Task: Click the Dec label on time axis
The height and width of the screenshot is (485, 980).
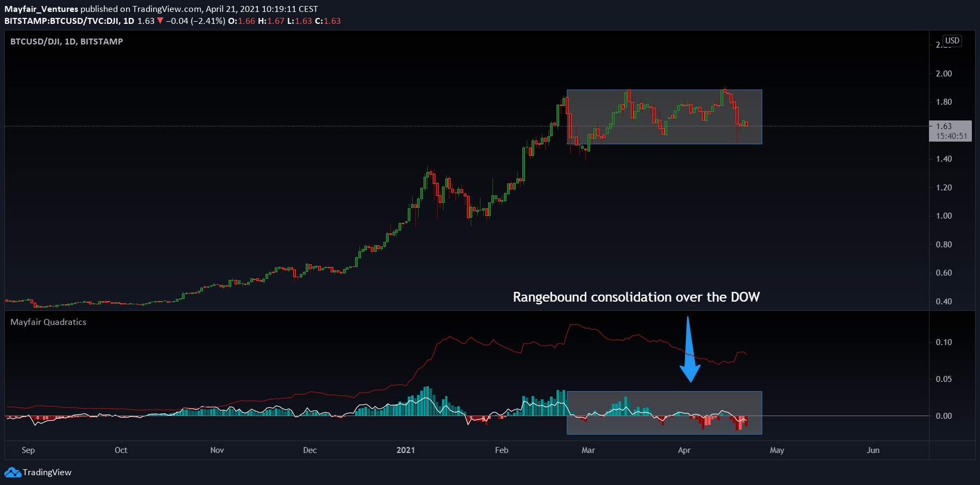Action: [310, 450]
